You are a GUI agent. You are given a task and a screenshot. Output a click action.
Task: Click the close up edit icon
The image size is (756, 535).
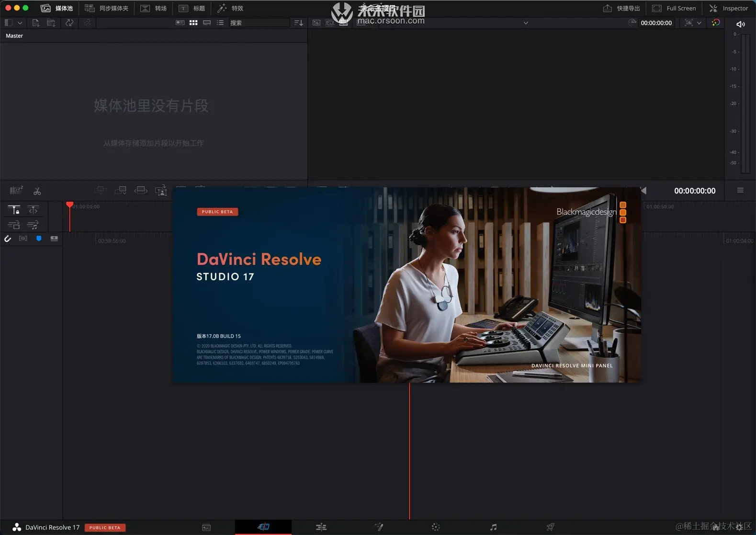[161, 191]
